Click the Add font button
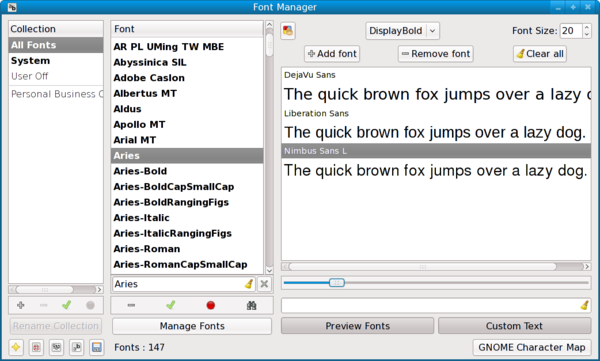 point(332,54)
